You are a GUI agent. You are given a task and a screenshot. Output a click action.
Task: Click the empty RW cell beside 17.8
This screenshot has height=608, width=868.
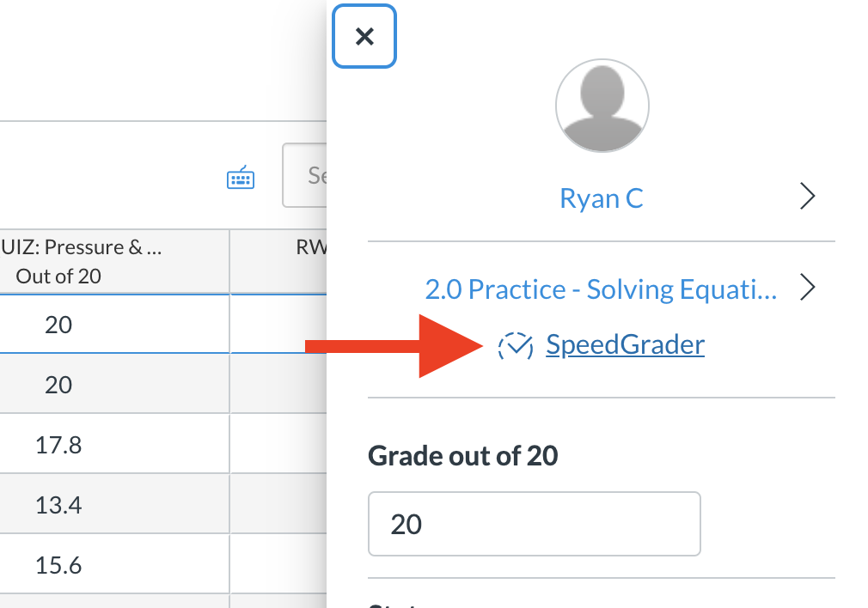click(278, 445)
